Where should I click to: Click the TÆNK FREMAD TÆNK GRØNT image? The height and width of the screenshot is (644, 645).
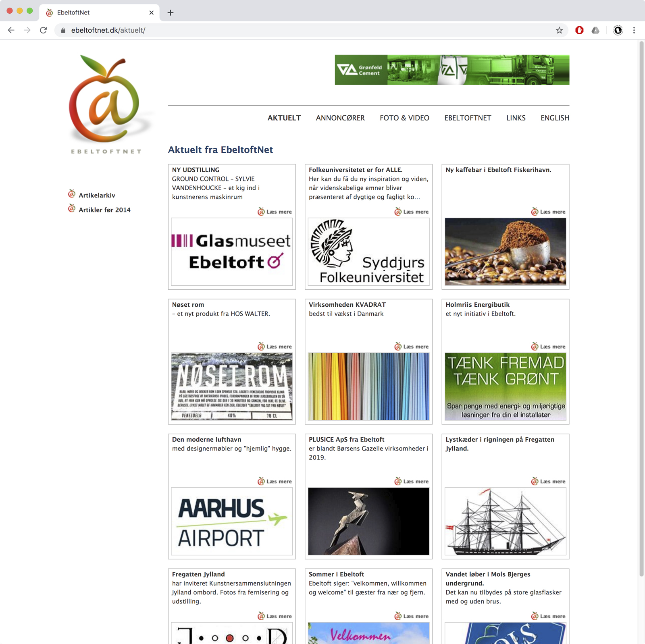point(506,386)
